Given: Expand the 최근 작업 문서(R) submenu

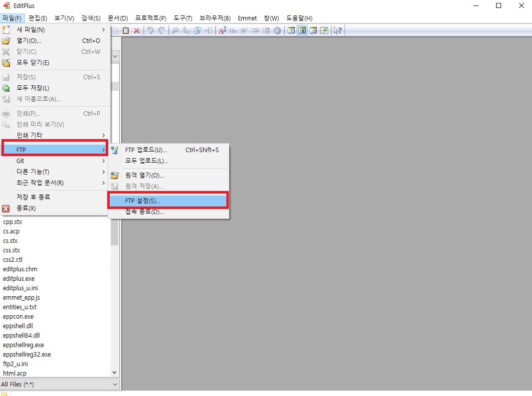Looking at the screenshot, I should (x=55, y=183).
